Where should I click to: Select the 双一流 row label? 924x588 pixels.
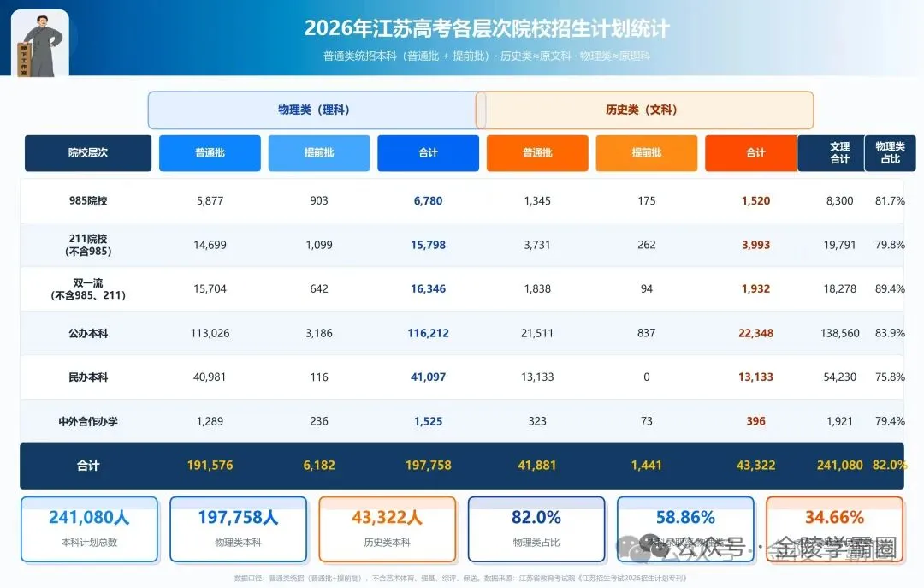pyautogui.click(x=88, y=289)
